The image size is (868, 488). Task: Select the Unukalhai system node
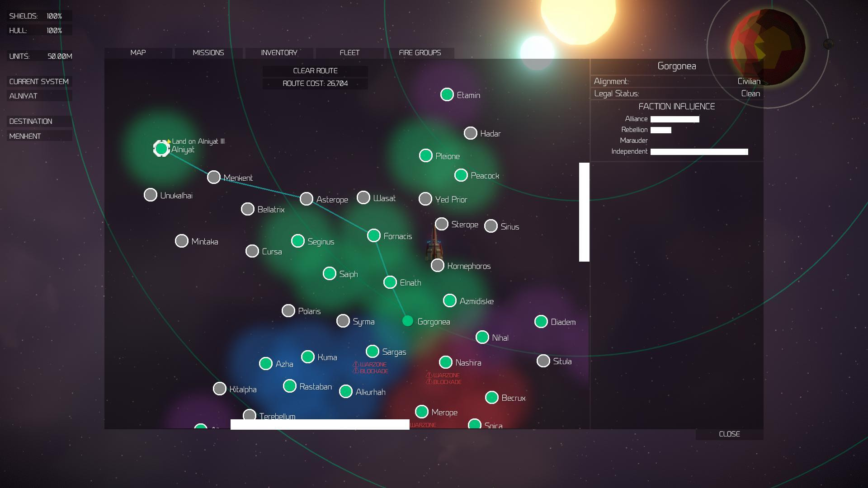click(x=150, y=195)
